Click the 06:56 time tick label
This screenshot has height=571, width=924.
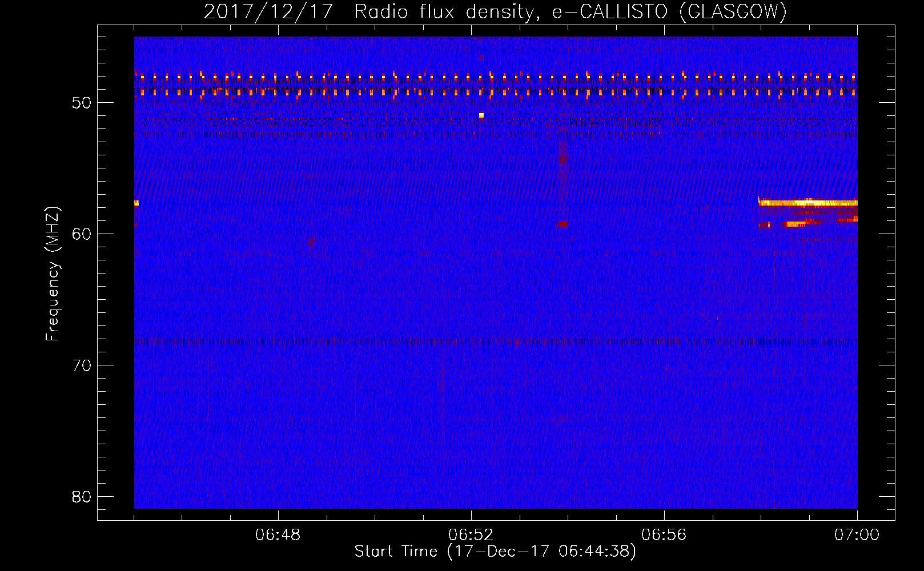coord(664,535)
